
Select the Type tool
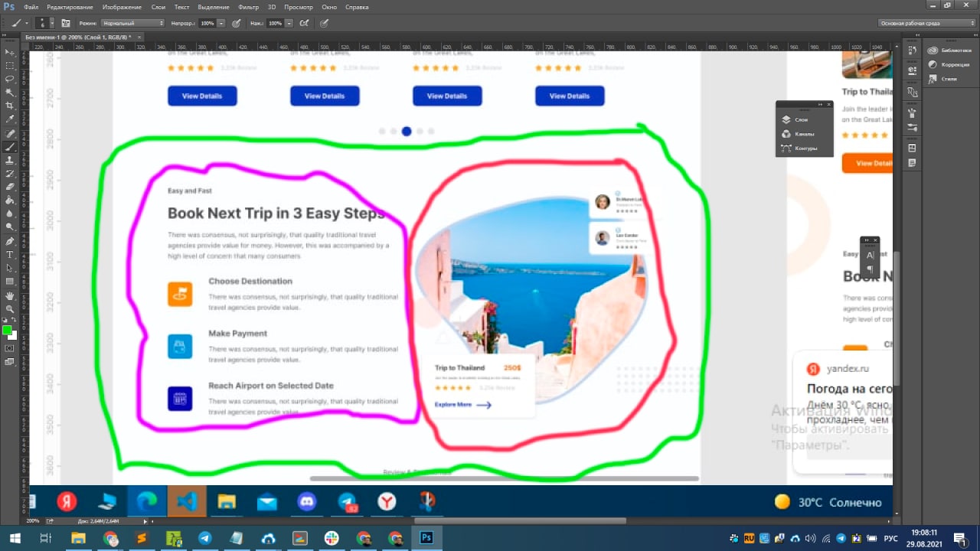[x=10, y=254]
